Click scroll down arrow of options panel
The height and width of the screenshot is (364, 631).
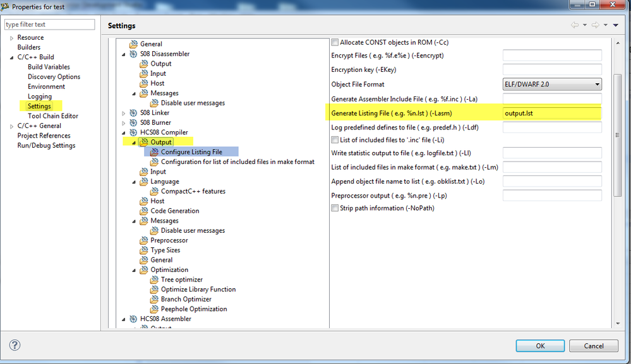tap(618, 324)
